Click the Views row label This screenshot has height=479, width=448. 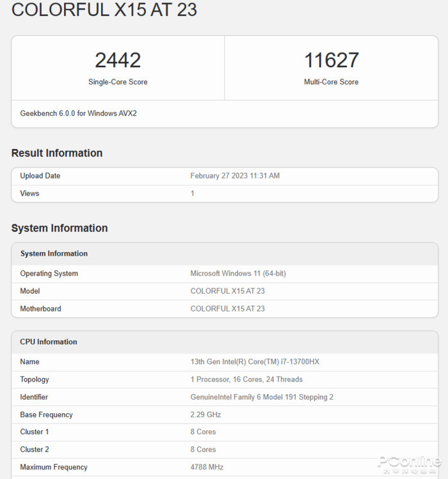[29, 193]
